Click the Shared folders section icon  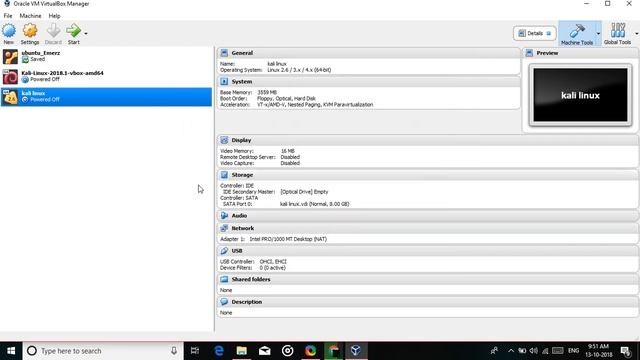pyautogui.click(x=224, y=279)
